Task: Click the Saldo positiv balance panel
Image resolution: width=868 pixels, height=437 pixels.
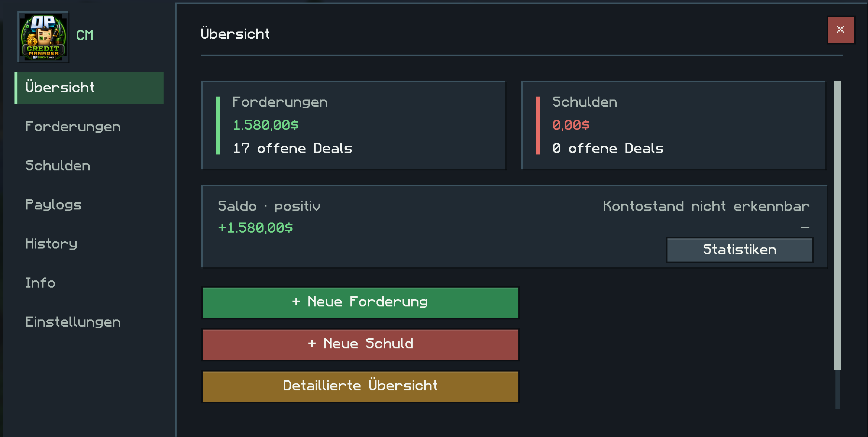Action: [x=514, y=227]
